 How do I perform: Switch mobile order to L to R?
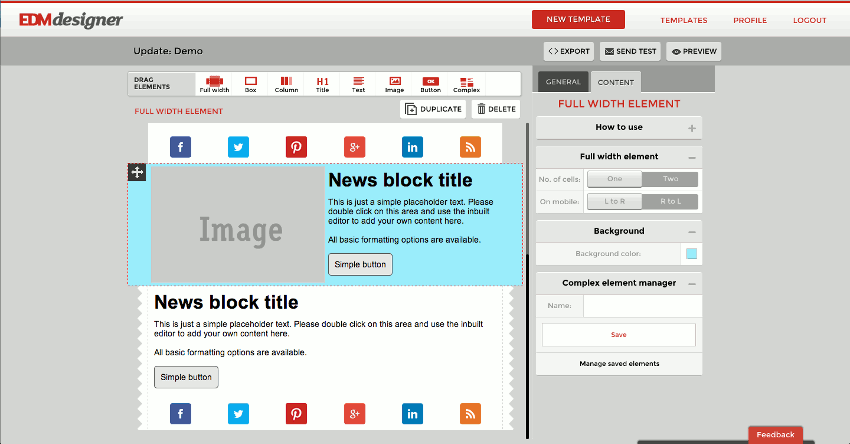pyautogui.click(x=615, y=201)
